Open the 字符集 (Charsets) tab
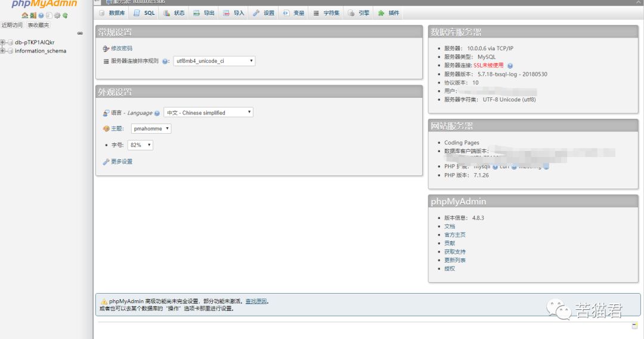The height and width of the screenshot is (339, 644). (327, 13)
